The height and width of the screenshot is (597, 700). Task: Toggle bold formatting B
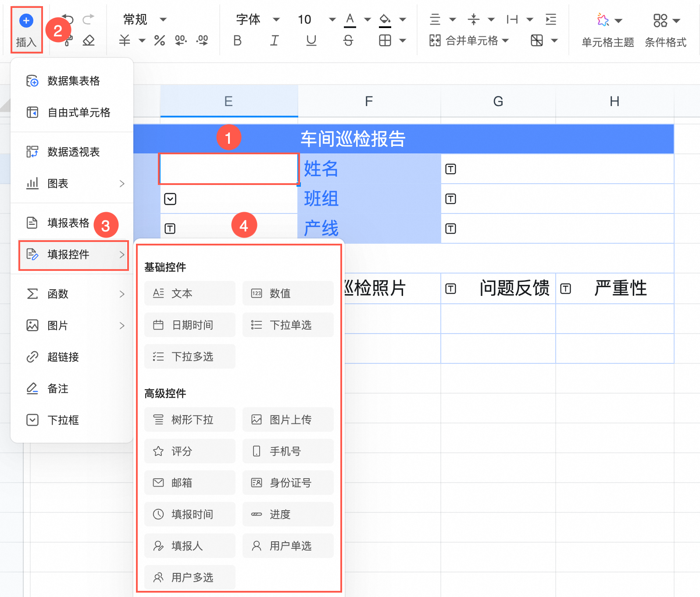tap(237, 41)
